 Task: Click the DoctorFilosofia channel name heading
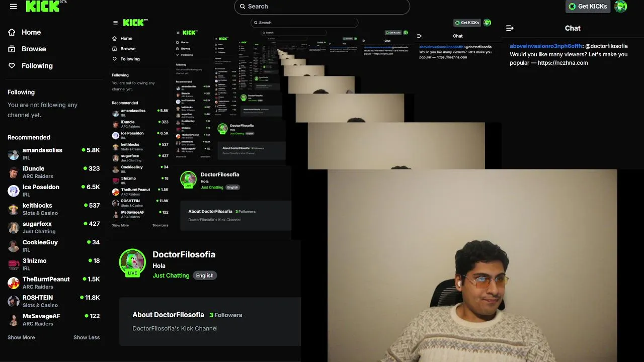pos(184,254)
